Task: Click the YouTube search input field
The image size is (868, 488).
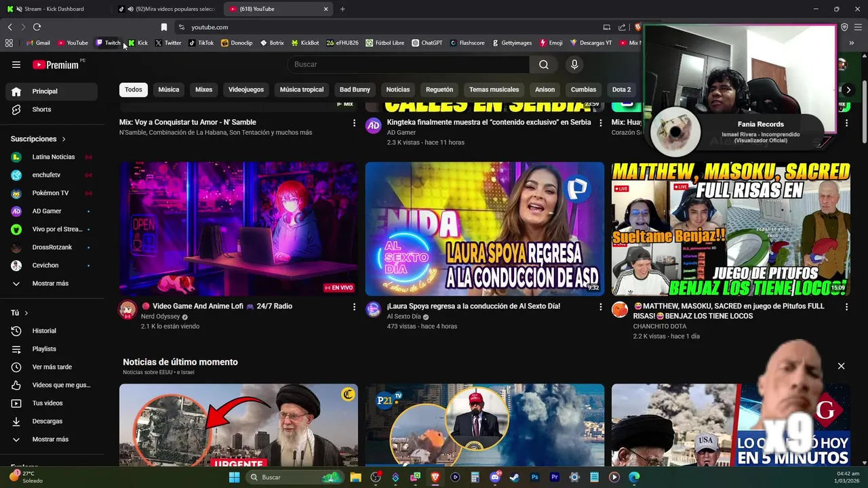Action: coord(408,64)
